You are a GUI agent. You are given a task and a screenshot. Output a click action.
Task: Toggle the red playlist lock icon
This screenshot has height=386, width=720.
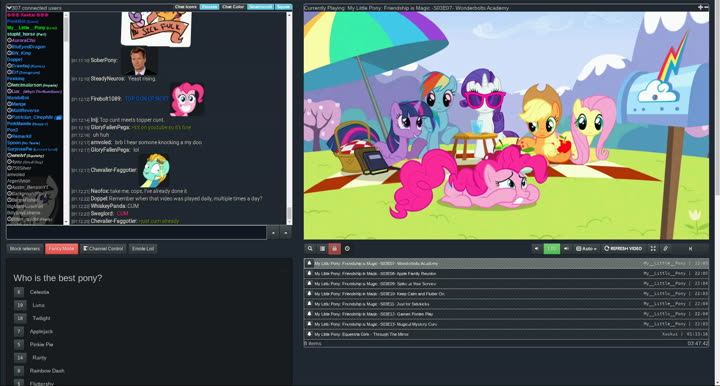(x=334, y=249)
